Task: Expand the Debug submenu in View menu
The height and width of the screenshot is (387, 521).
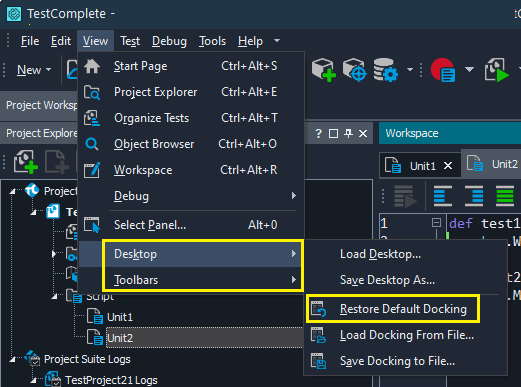Action: tap(191, 196)
